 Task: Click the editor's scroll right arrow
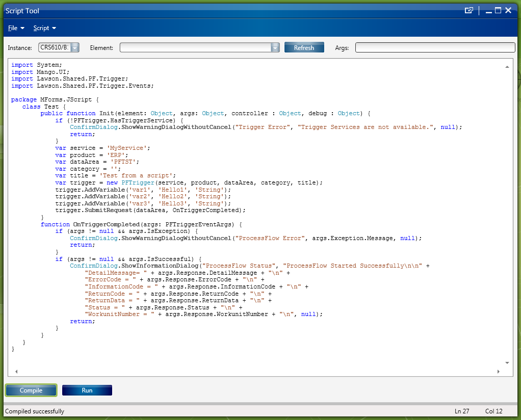(498, 372)
